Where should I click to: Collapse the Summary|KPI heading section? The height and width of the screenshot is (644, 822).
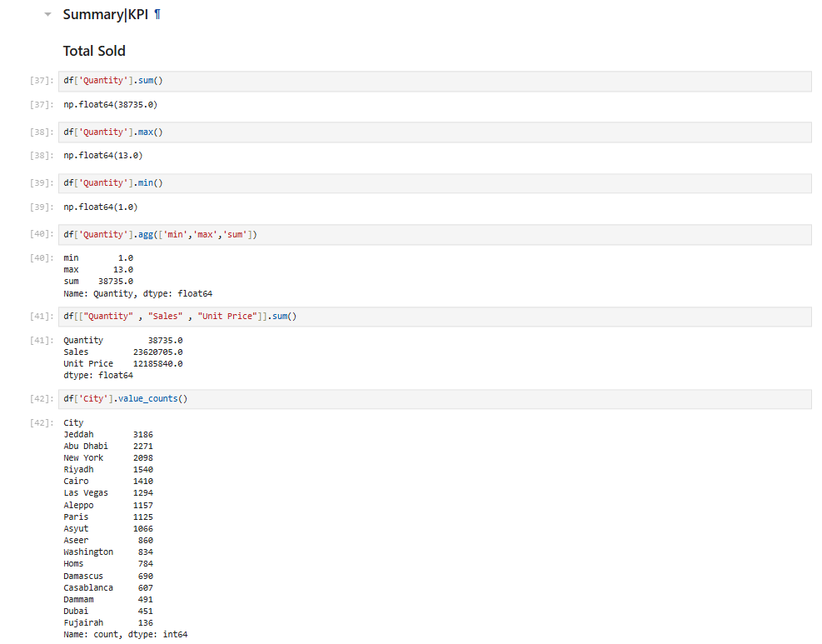[x=47, y=15]
